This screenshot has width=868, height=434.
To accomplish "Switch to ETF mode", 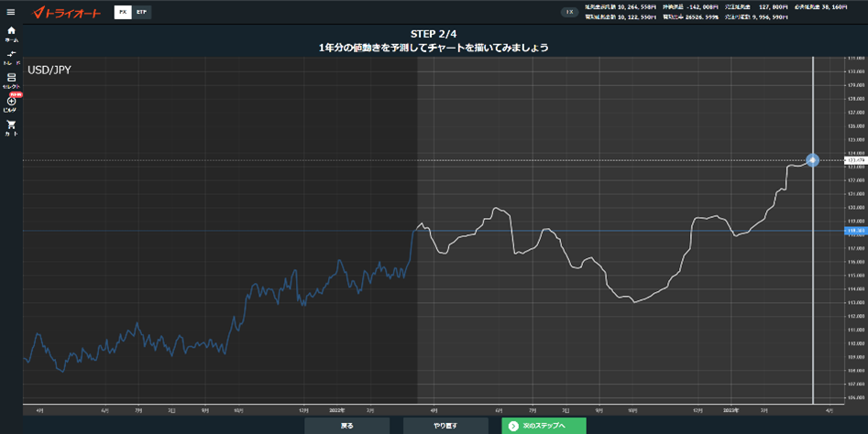I will pyautogui.click(x=142, y=12).
